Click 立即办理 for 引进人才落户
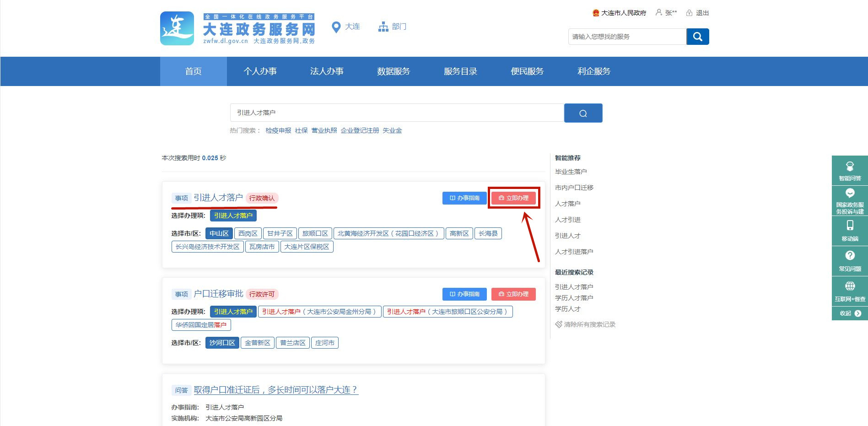The image size is (868, 426). click(x=513, y=198)
